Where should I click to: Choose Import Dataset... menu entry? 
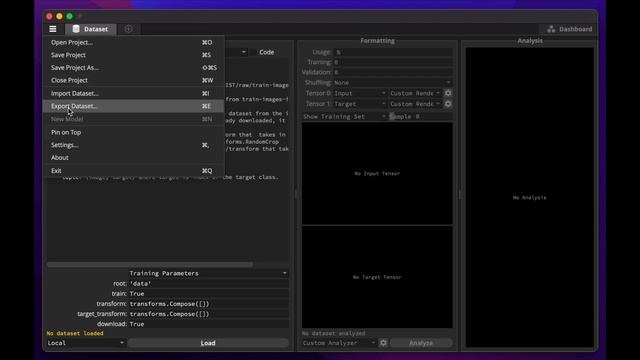click(133, 93)
